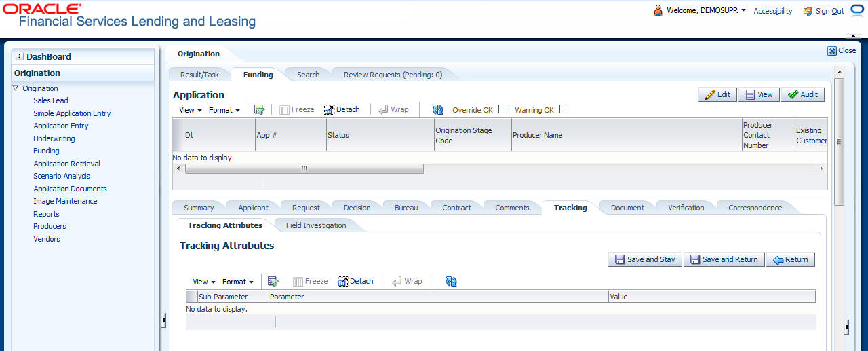The height and width of the screenshot is (351, 868).
Task: Select the Request tab
Action: pos(306,208)
